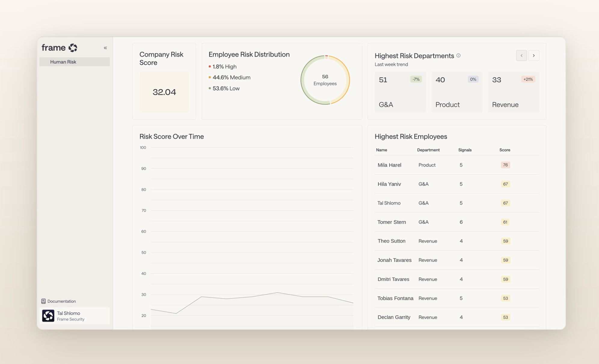The width and height of the screenshot is (599, 364).
Task: Select the Tomer Stern row
Action: (x=457, y=222)
